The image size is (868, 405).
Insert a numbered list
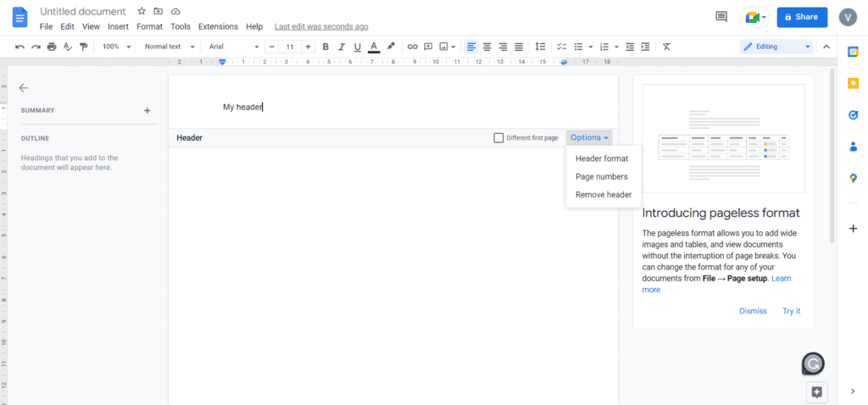[x=605, y=47]
